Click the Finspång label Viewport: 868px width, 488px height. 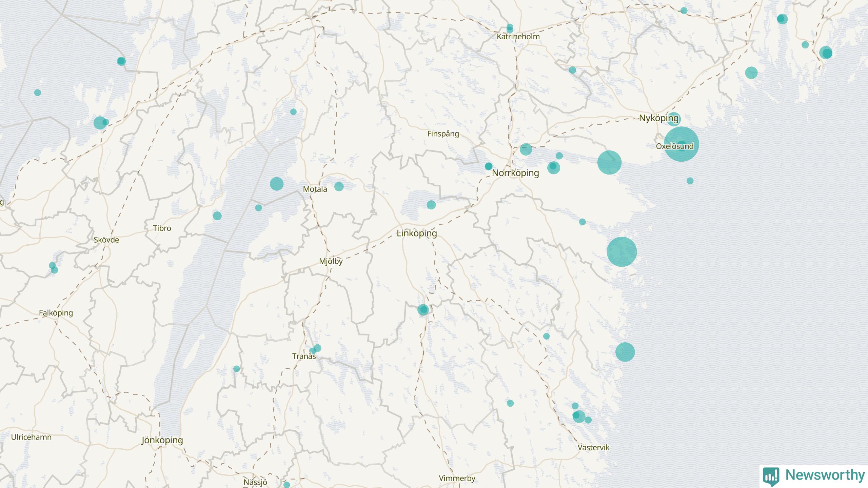coord(443,134)
